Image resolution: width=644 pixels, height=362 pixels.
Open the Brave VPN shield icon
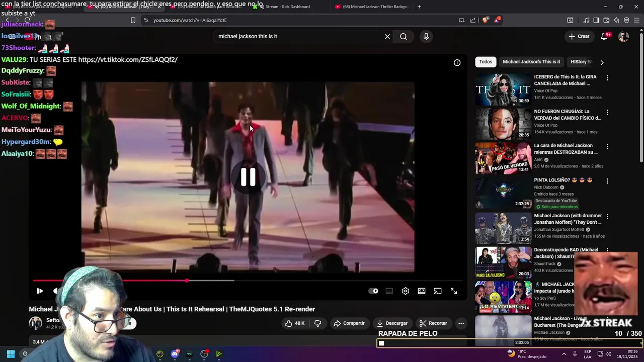[626, 20]
